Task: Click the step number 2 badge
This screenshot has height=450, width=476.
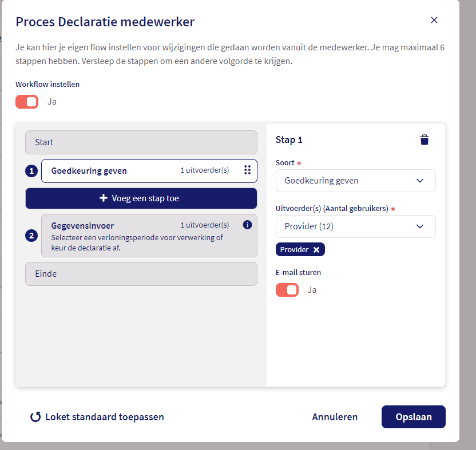Action: pyautogui.click(x=31, y=235)
